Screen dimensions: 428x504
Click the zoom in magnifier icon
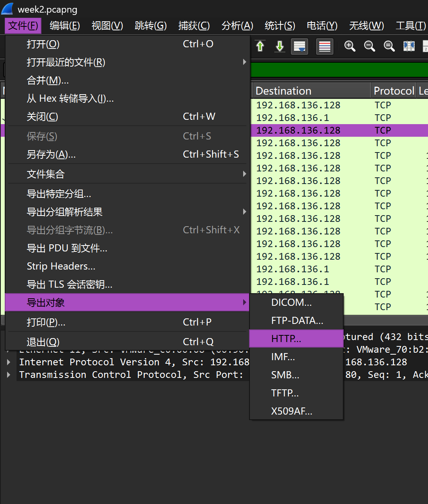click(x=350, y=46)
